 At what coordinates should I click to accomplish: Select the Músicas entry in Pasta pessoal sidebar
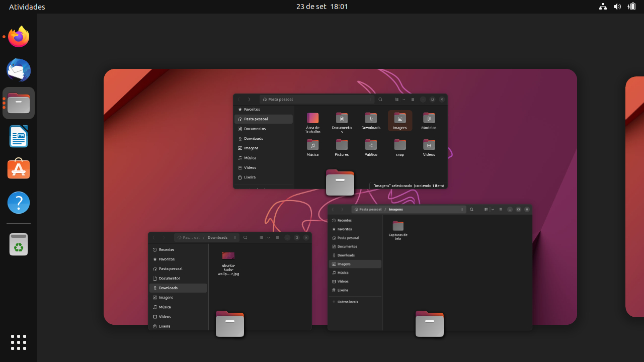point(249,157)
